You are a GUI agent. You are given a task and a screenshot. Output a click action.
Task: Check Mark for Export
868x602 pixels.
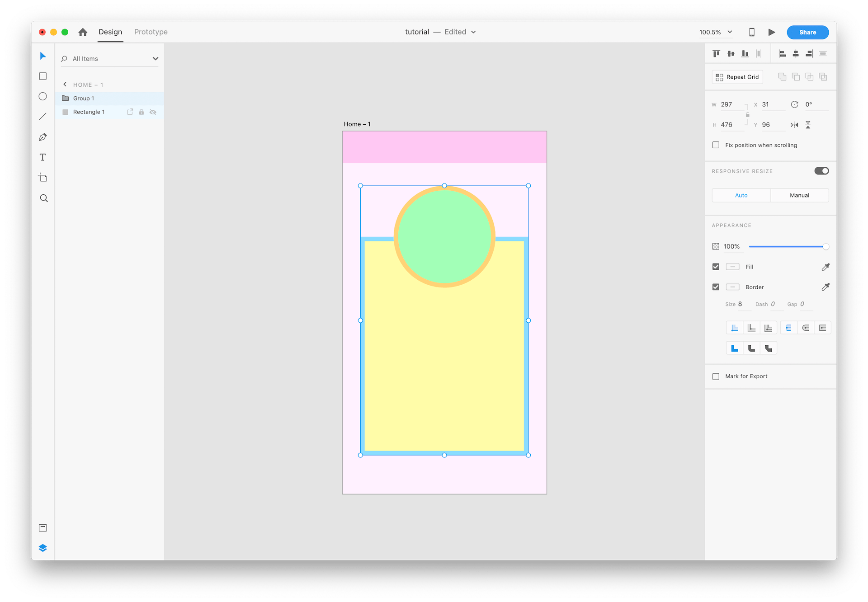(716, 376)
